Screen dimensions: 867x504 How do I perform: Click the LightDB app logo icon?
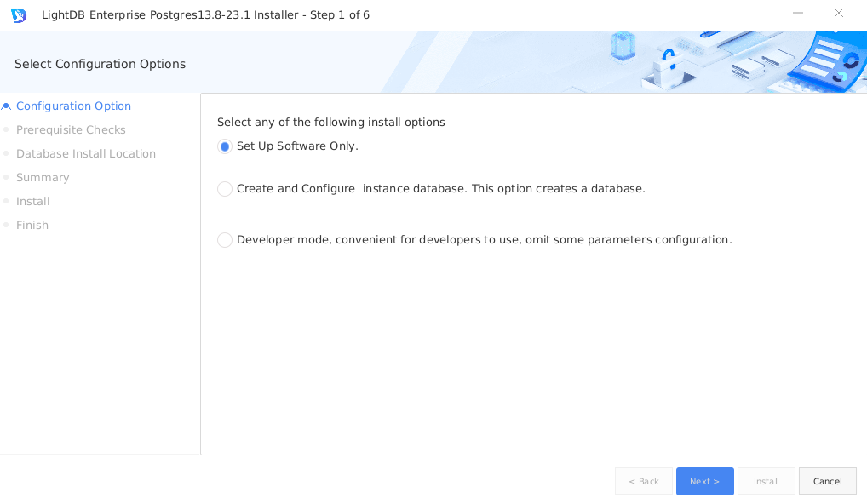pyautogui.click(x=19, y=15)
